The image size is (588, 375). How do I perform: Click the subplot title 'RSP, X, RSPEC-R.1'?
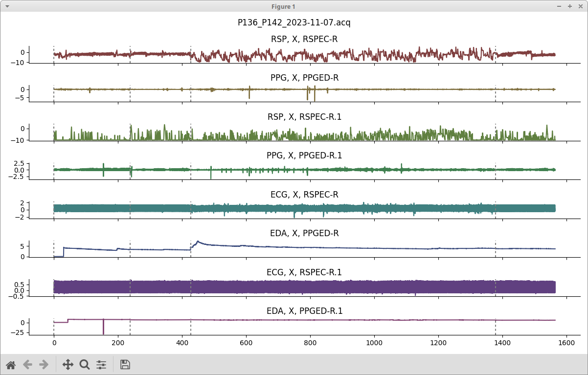[x=304, y=117]
